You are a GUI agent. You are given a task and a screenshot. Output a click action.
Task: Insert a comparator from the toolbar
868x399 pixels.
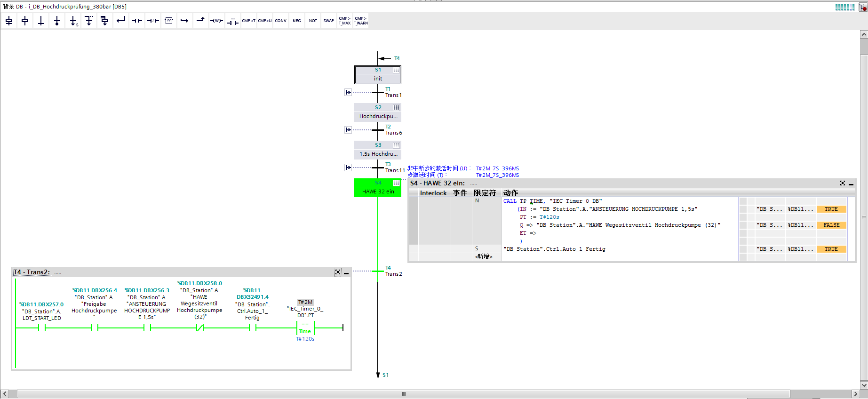232,21
